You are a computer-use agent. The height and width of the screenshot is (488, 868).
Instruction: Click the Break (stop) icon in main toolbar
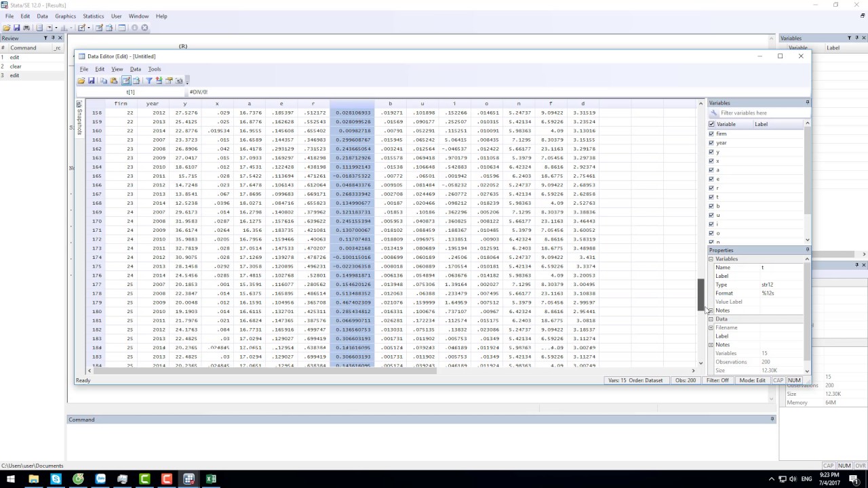[x=144, y=28]
